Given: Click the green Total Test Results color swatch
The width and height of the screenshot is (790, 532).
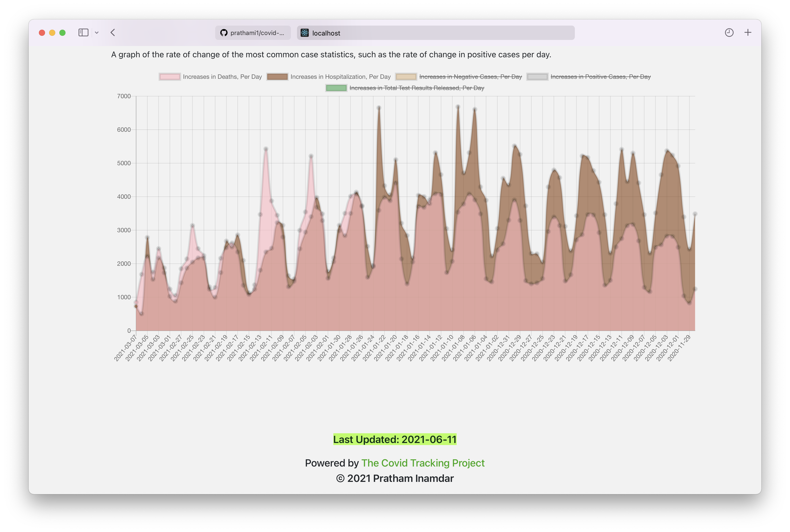Looking at the screenshot, I should 336,88.
